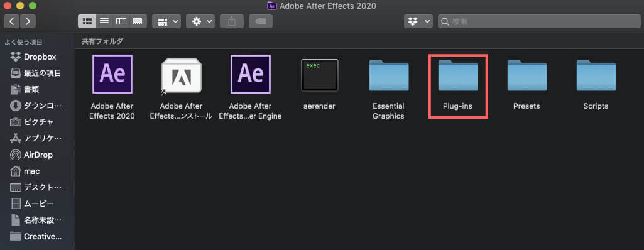Select the Adobe After Effects 2020 app icon
Image resolution: width=644 pixels, height=250 pixels.
[x=112, y=74]
